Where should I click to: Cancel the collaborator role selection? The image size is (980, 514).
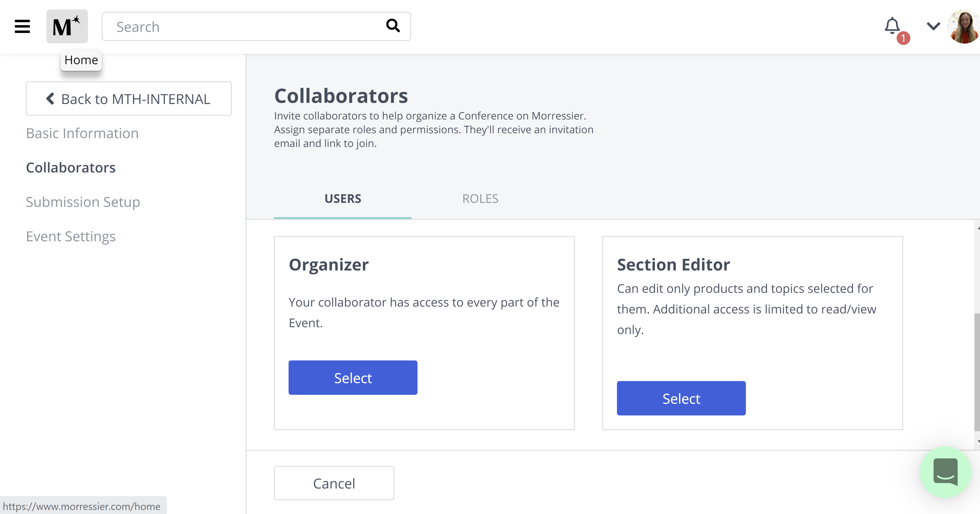point(334,483)
